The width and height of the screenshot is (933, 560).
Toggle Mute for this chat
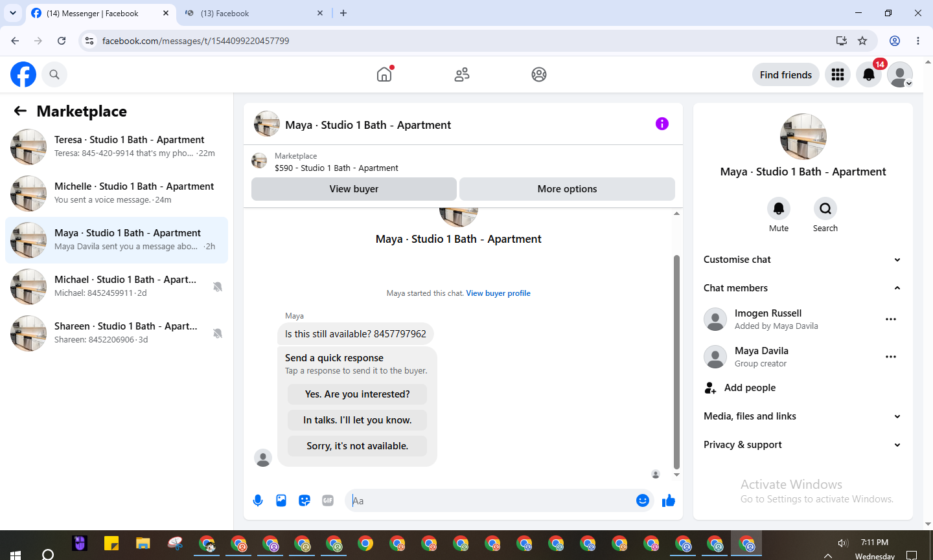[x=779, y=208]
